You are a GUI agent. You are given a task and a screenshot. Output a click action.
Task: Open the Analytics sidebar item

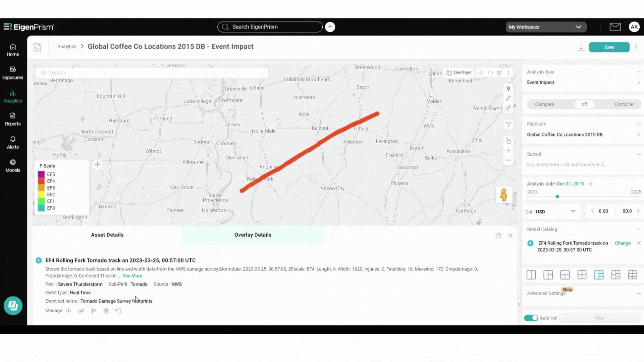coord(13,96)
